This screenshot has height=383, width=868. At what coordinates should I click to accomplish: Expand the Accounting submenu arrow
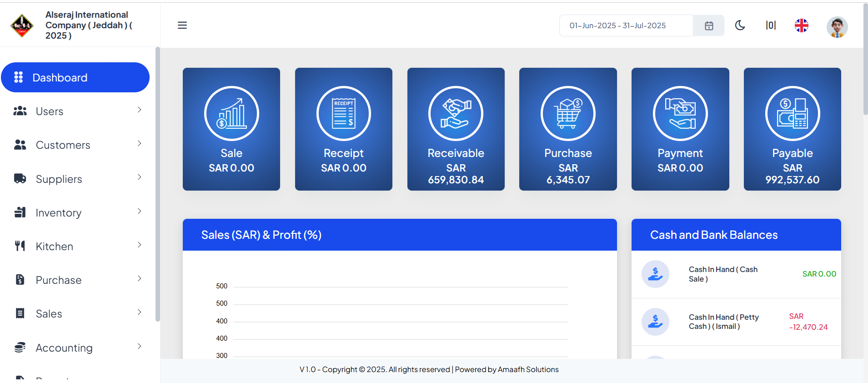139,347
